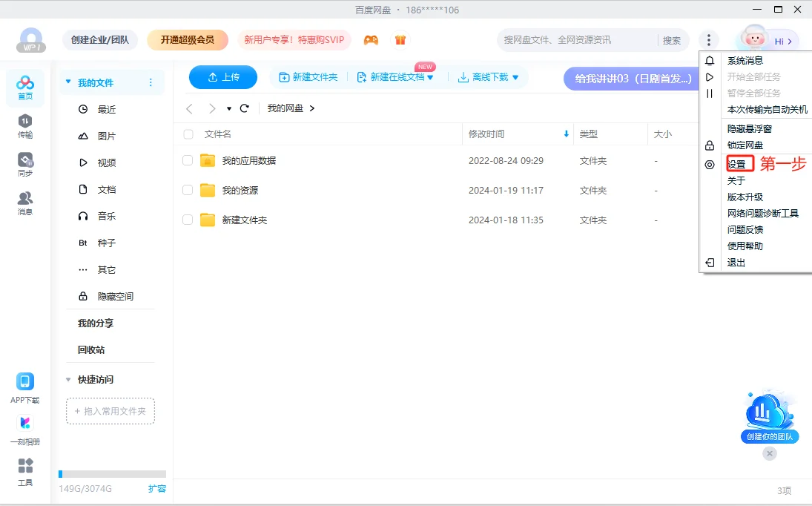812x506 pixels.
Task: Check the checkbox next to 我的资源
Action: [188, 190]
